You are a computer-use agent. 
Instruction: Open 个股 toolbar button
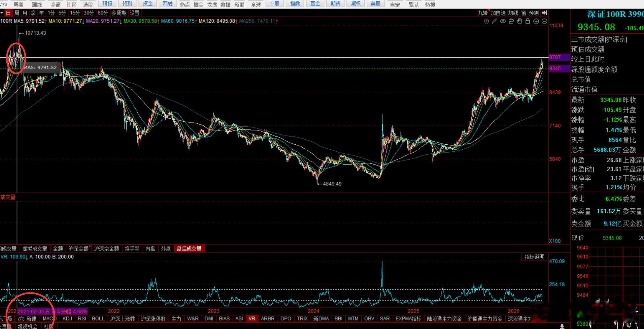(x=275, y=4)
